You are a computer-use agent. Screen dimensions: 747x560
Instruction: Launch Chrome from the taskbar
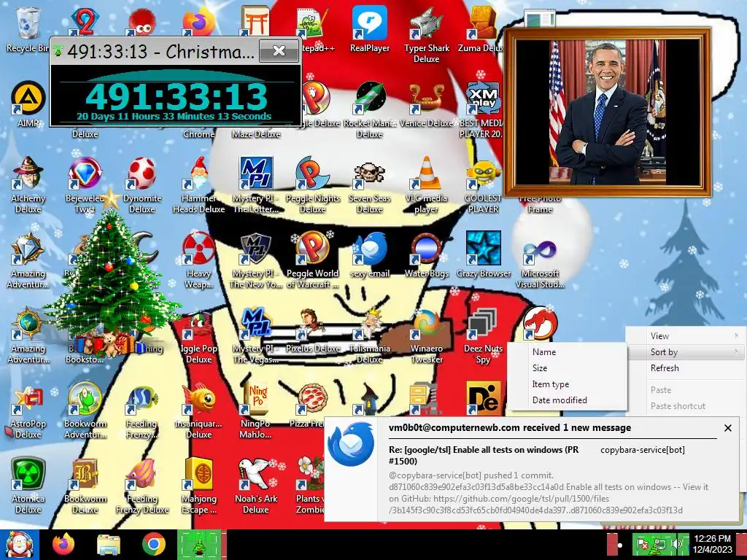(153, 545)
